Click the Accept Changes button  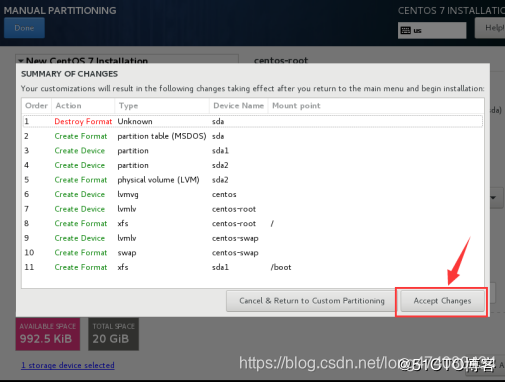pos(442,301)
